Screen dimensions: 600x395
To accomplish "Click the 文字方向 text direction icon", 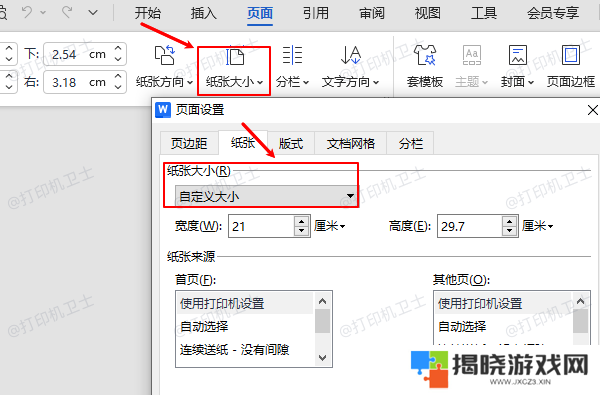I will [351, 55].
